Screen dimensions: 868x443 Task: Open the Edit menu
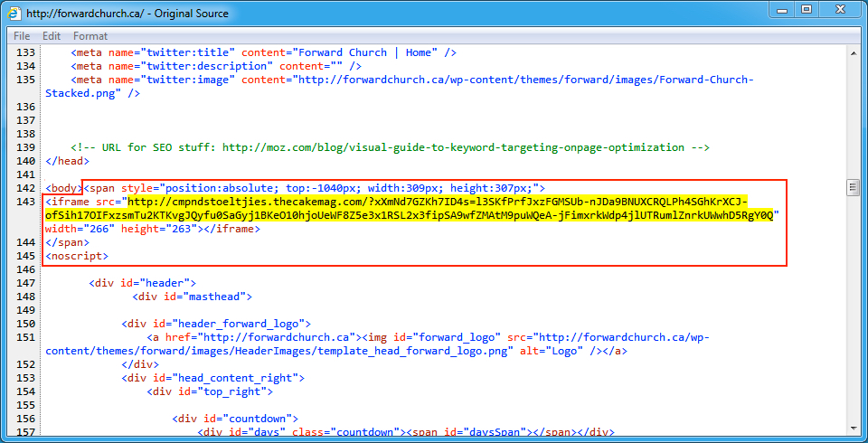click(52, 36)
